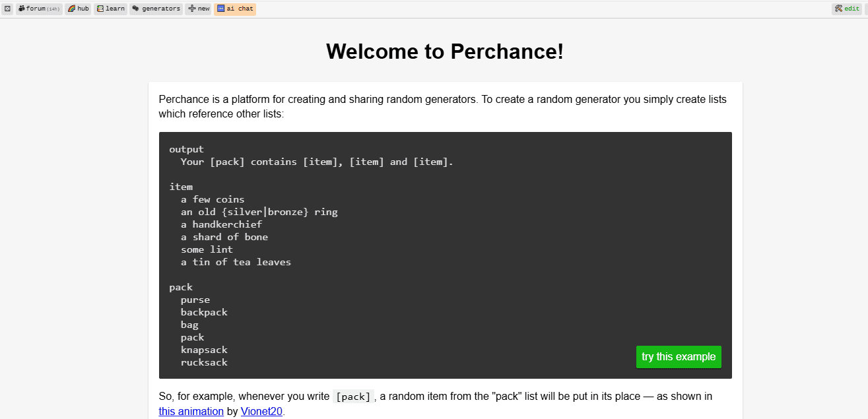The height and width of the screenshot is (419, 868).
Task: Click the inline [pack] code snippet
Action: pos(353,396)
